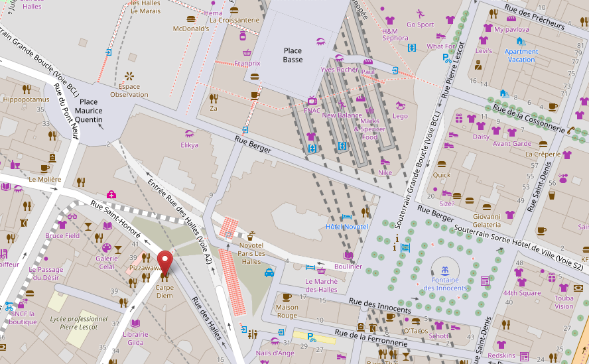Select the Apartment Vacation lodging icon
Screen dimensions: 589x364
(521, 40)
